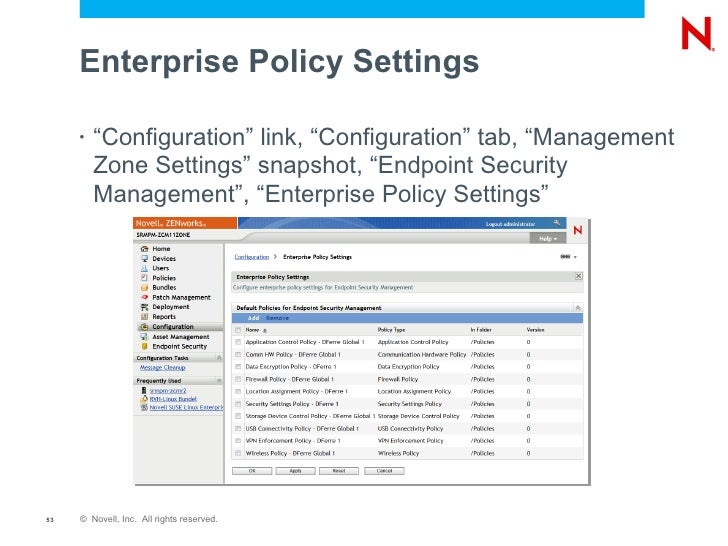728x546 pixels.
Task: Click the Reset button
Action: [339, 471]
